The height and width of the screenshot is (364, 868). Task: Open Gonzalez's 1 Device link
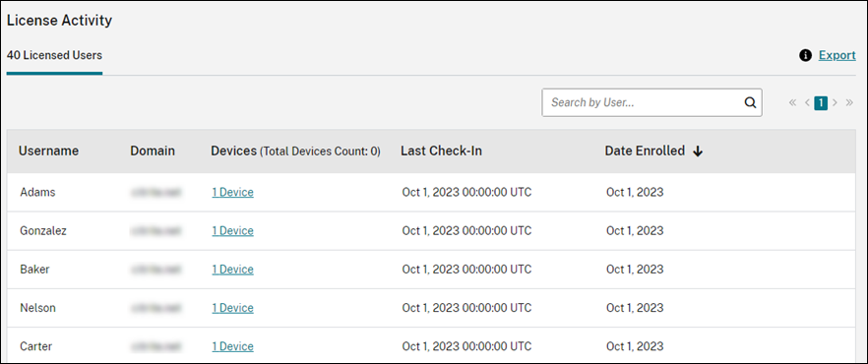(x=232, y=230)
